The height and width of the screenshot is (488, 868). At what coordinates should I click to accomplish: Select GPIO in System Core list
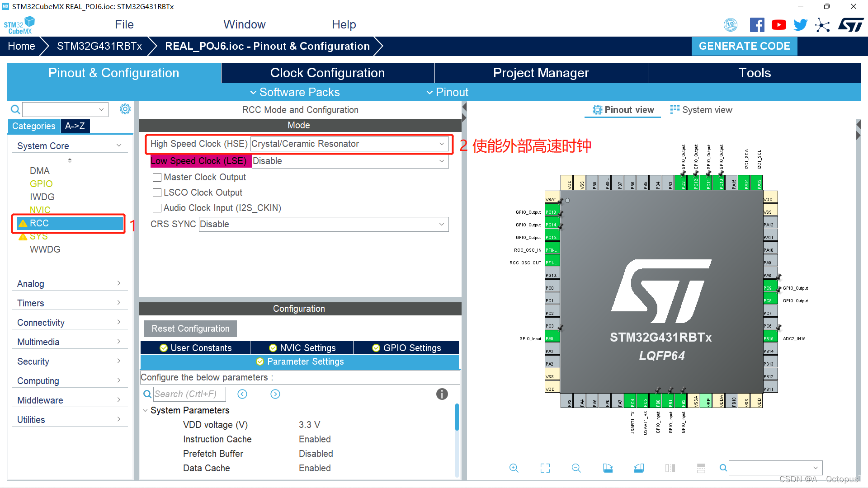click(x=41, y=184)
